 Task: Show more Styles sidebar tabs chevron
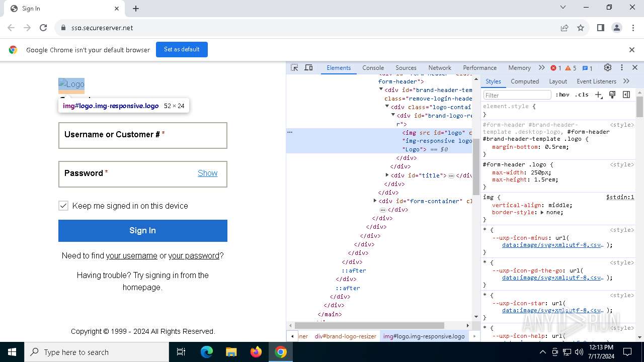(626, 81)
